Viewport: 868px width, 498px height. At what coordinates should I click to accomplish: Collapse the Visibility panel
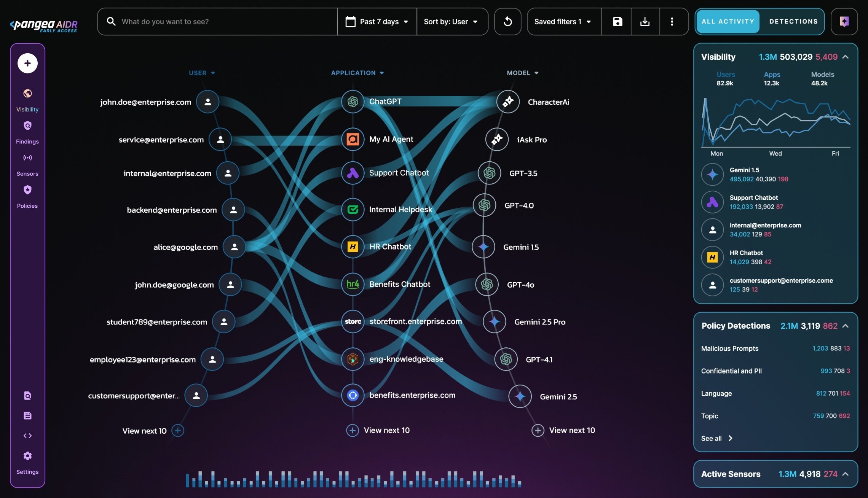tap(846, 57)
